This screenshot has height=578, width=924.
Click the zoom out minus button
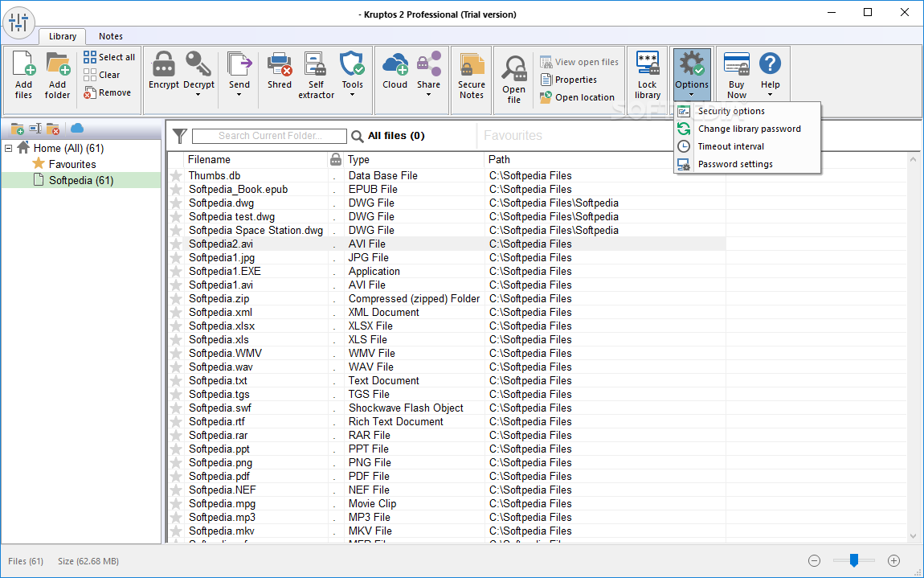tap(815, 561)
